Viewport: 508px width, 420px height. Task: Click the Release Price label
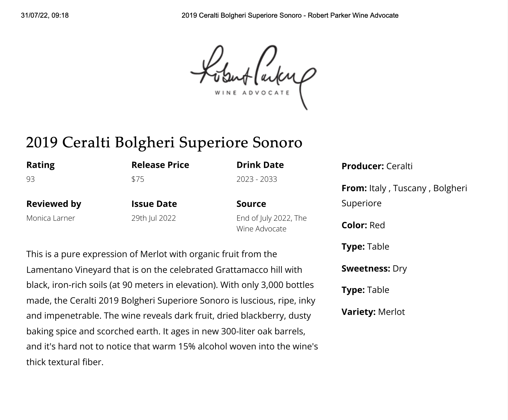pyautogui.click(x=160, y=165)
